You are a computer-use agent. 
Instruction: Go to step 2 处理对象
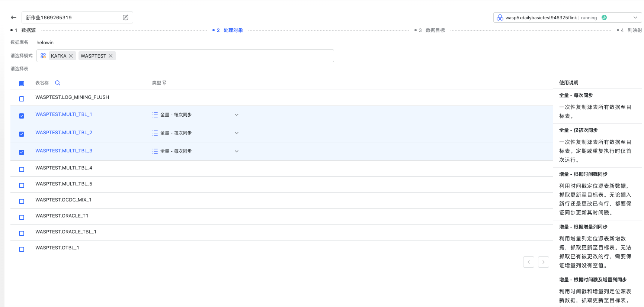click(x=228, y=30)
